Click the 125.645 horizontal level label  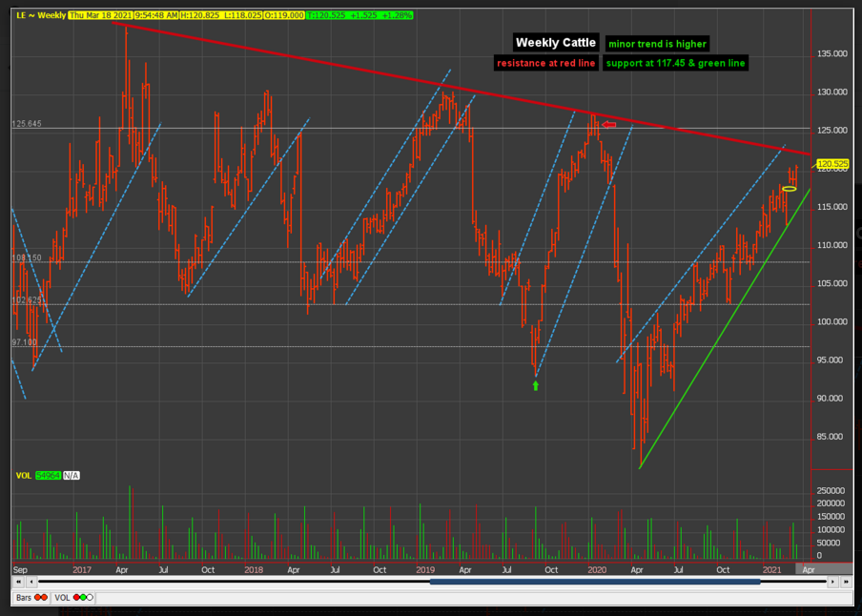(x=27, y=124)
